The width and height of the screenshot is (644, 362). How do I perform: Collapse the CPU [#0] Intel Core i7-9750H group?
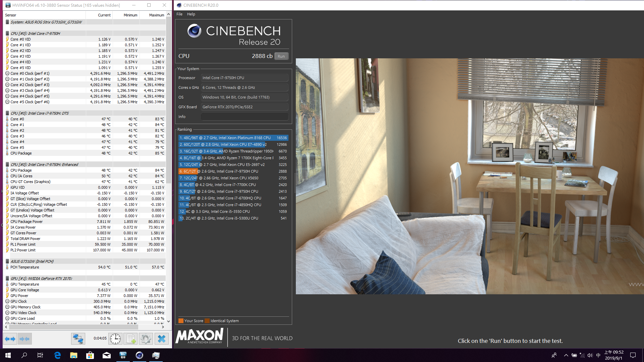point(7,34)
